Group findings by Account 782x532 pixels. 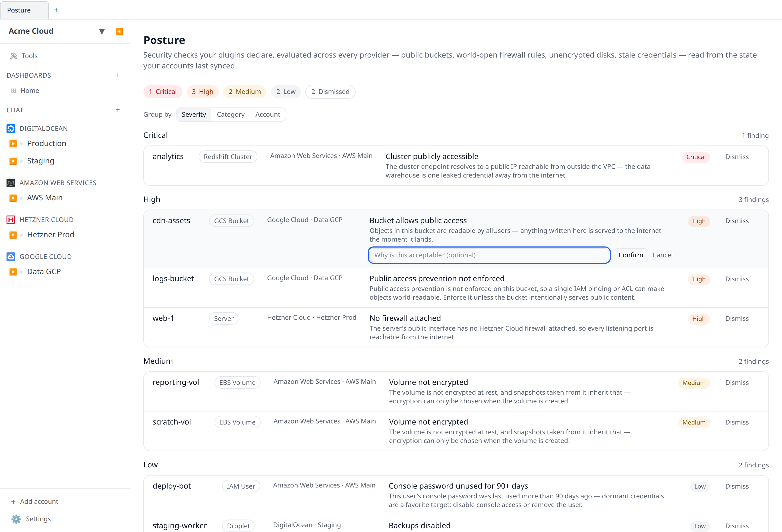[x=267, y=115]
